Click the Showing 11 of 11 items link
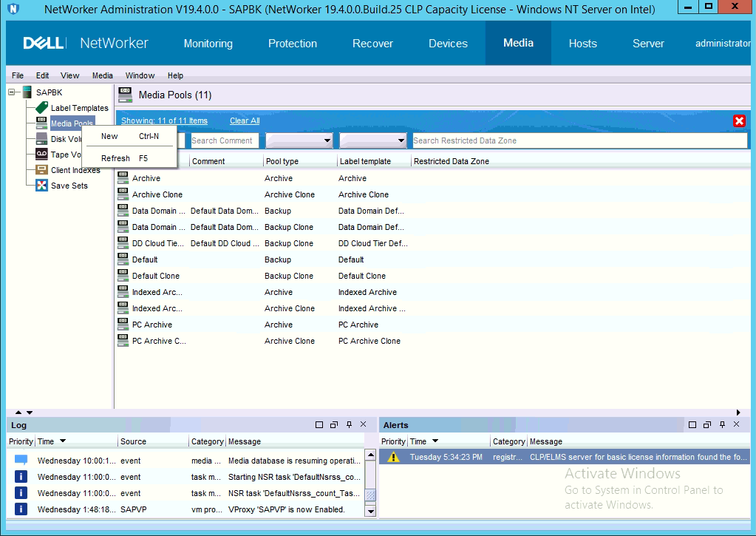This screenshot has width=756, height=536. (x=164, y=121)
